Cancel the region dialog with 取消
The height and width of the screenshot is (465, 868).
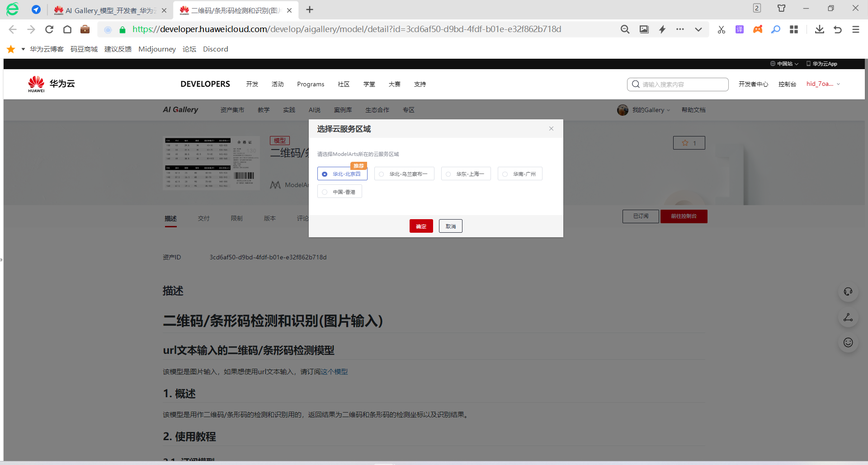click(451, 226)
